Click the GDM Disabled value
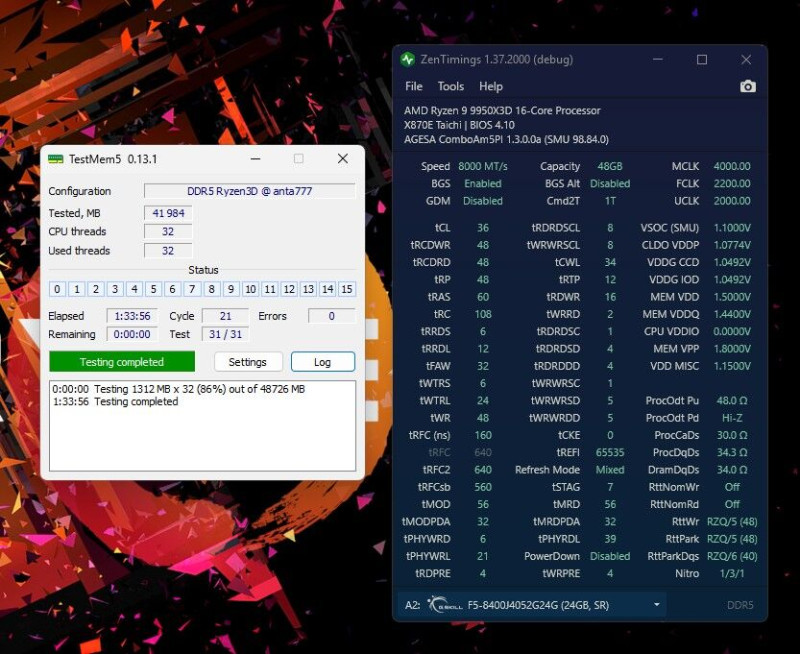 tap(483, 201)
